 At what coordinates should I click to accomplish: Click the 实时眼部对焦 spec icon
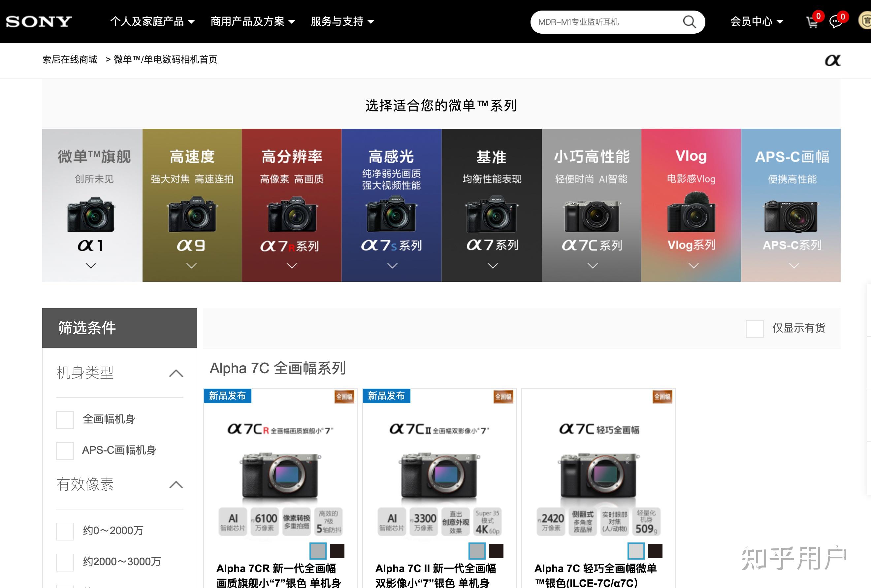click(615, 522)
